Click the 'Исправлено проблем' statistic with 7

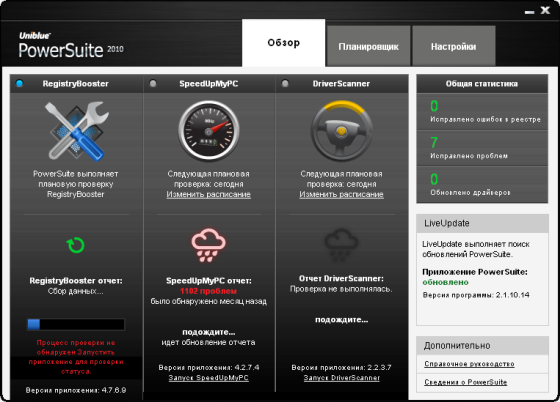click(482, 148)
